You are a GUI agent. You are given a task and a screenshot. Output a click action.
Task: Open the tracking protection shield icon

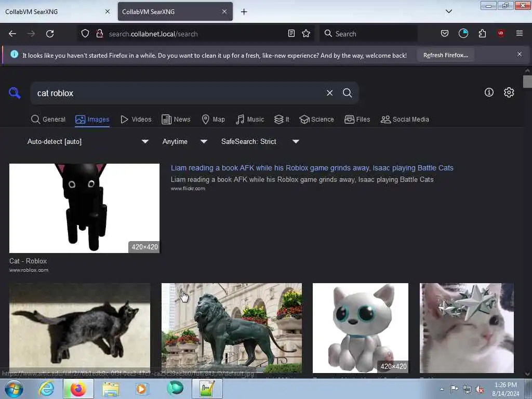(85, 34)
